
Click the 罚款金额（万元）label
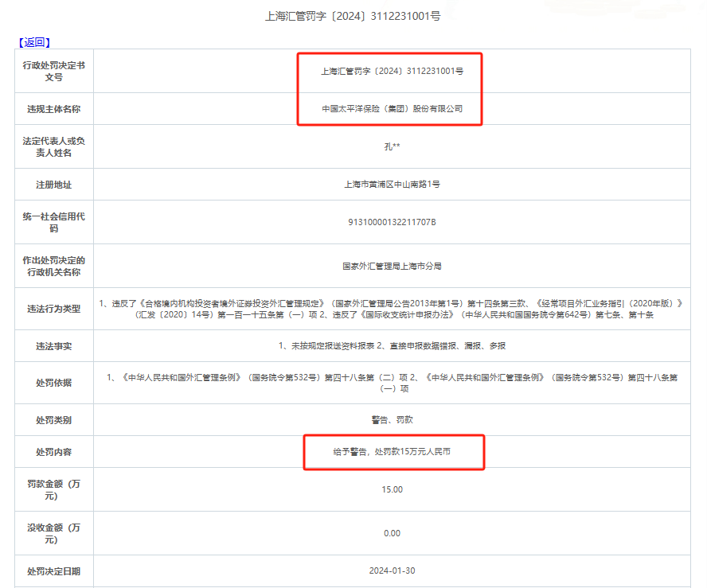53,490
